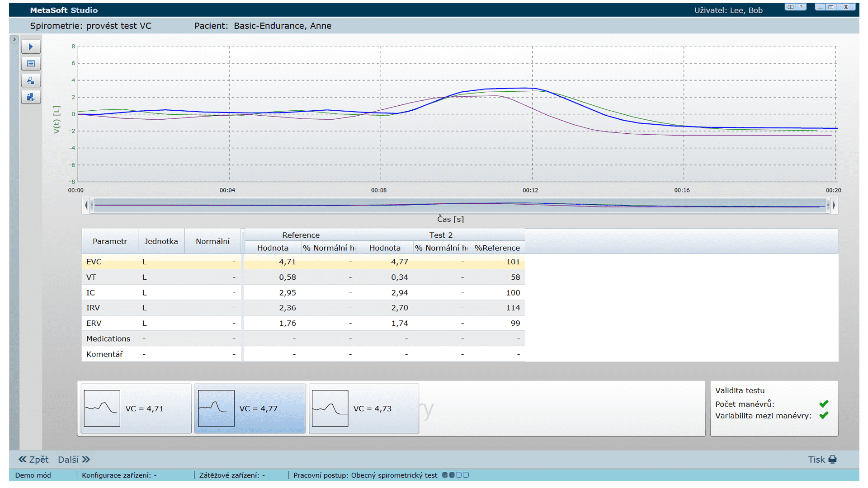Open the user manual book icon
The height and width of the screenshot is (488, 868).
click(789, 7)
